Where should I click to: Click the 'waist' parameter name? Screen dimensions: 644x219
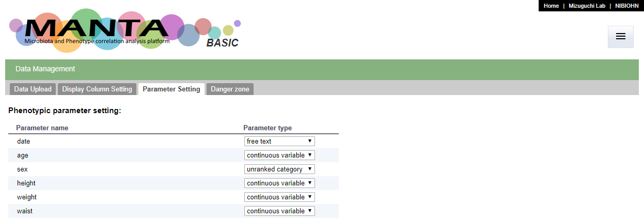(25, 211)
